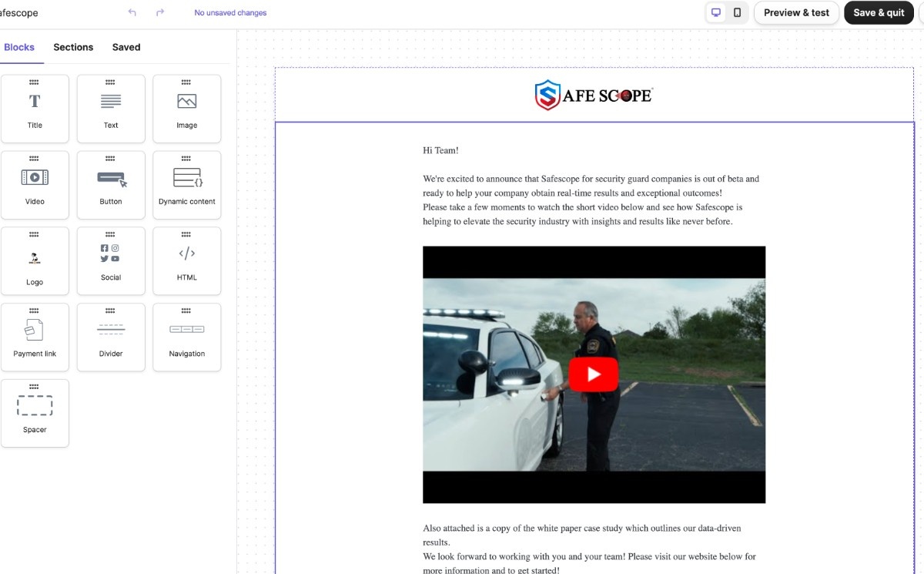Image resolution: width=924 pixels, height=574 pixels.
Task: Open the Saved tab
Action: click(126, 47)
